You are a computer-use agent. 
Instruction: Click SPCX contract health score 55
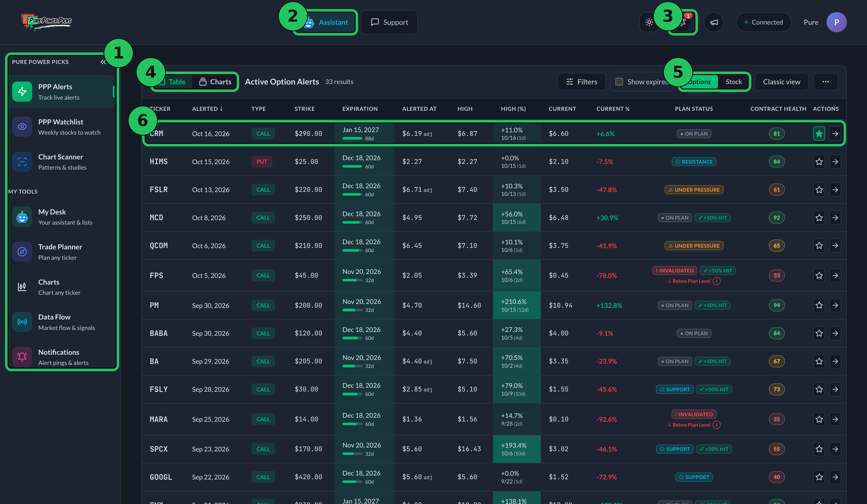click(776, 449)
